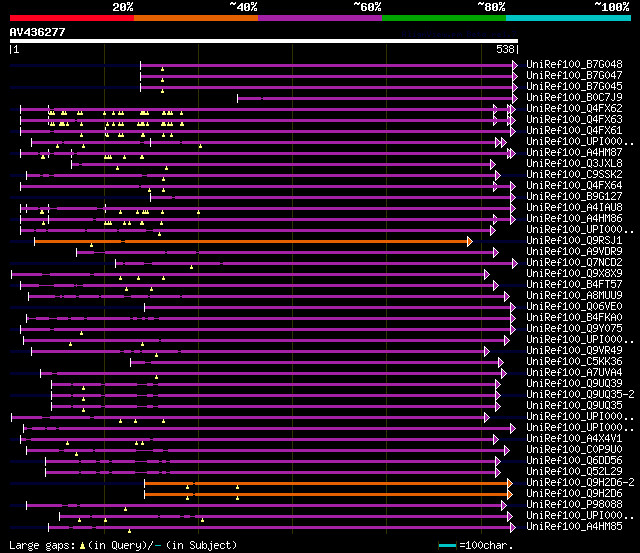The width and height of the screenshot is (640, 553).
Task: Click the green ~80% identity legend segment
Action: tap(444, 18)
